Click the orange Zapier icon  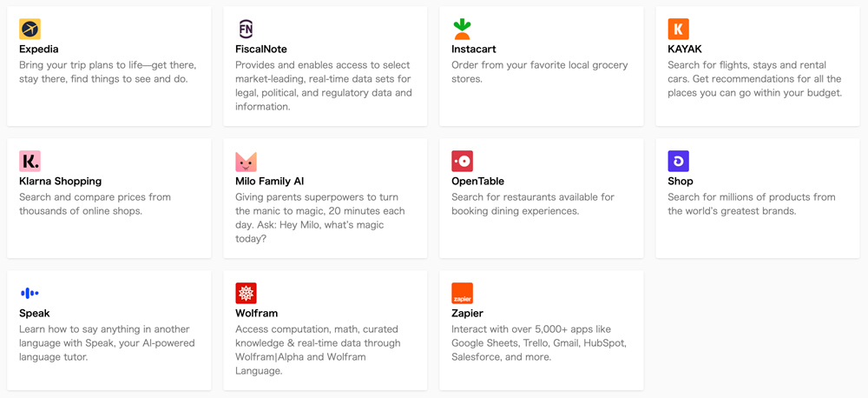[462, 293]
